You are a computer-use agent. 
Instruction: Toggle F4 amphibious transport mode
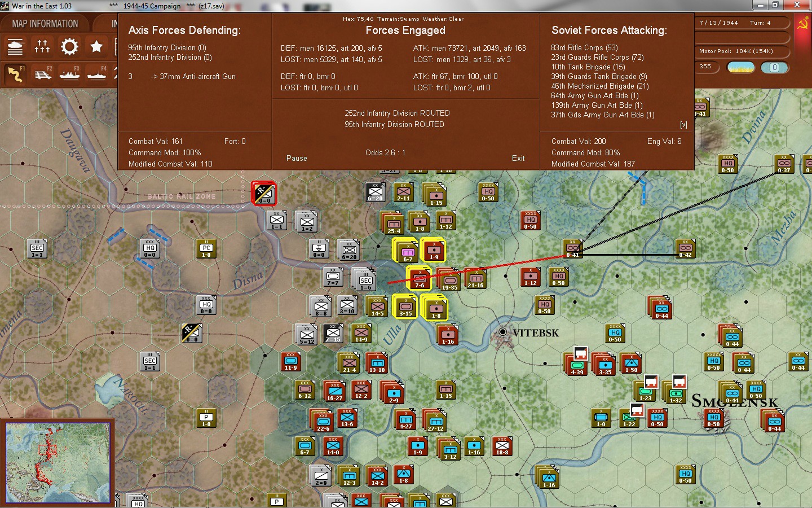[x=96, y=74]
